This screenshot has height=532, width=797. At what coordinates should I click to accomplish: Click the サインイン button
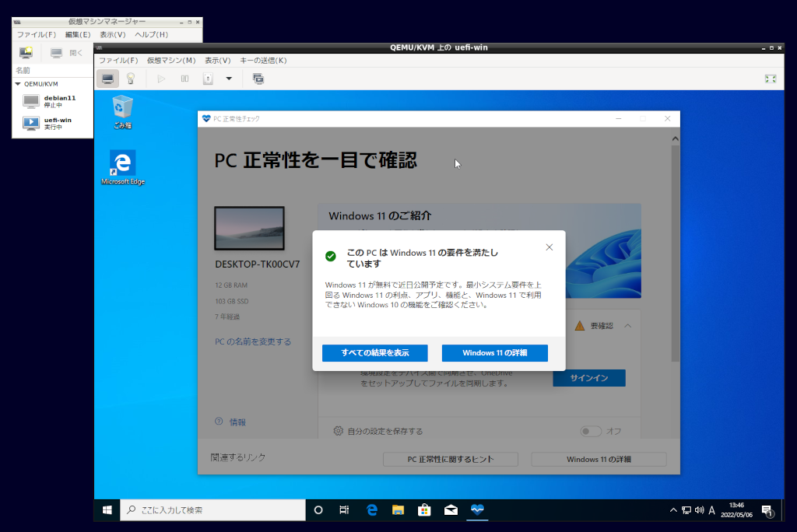click(x=589, y=378)
